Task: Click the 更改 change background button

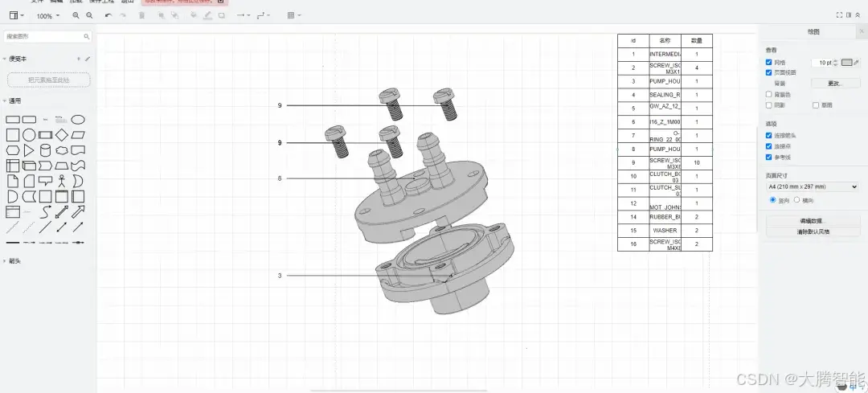Action: point(835,83)
